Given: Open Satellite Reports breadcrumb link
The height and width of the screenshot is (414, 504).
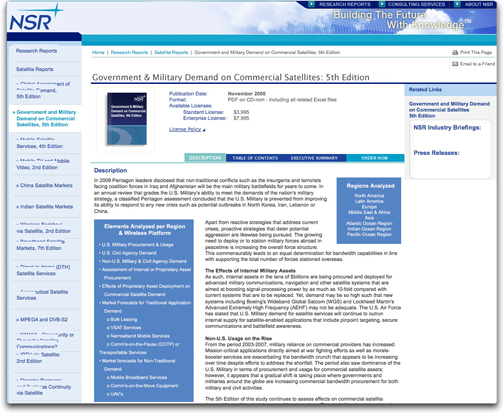Looking at the screenshot, I should tap(171, 52).
